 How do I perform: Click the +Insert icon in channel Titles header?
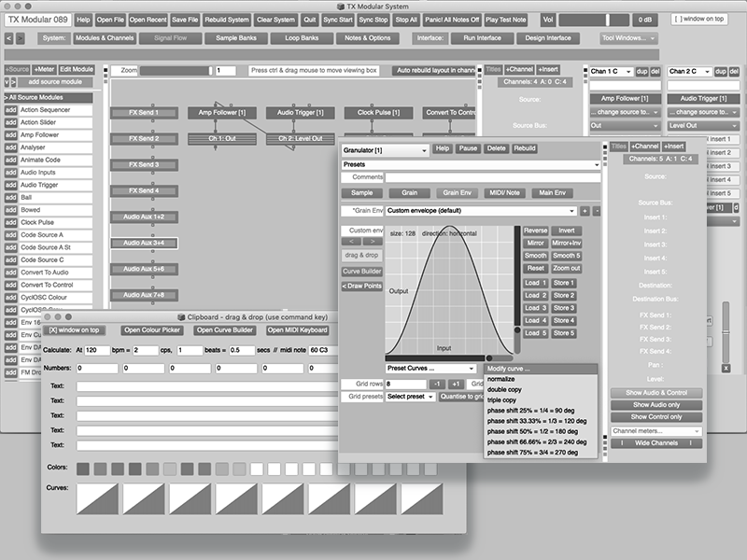coord(546,70)
